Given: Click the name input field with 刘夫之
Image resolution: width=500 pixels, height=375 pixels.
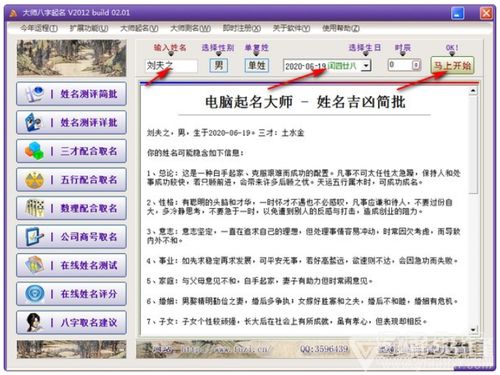Looking at the screenshot, I should coord(171,66).
